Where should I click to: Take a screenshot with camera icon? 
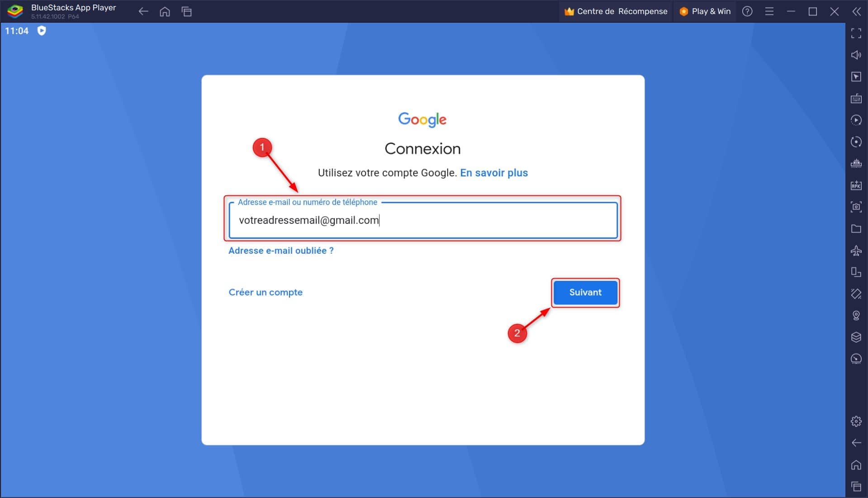point(856,207)
